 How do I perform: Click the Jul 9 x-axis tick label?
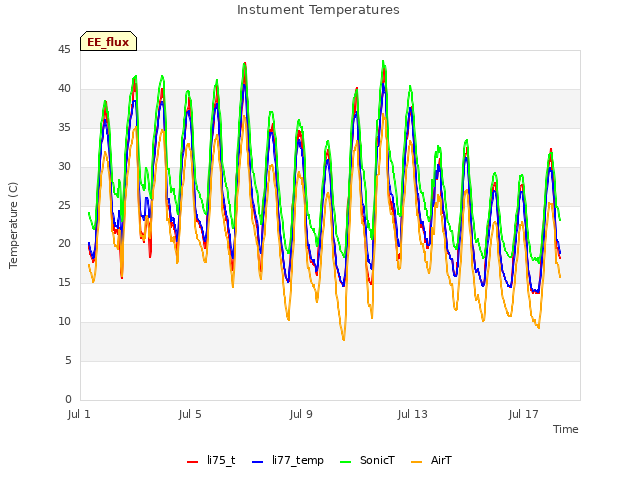pos(301,414)
